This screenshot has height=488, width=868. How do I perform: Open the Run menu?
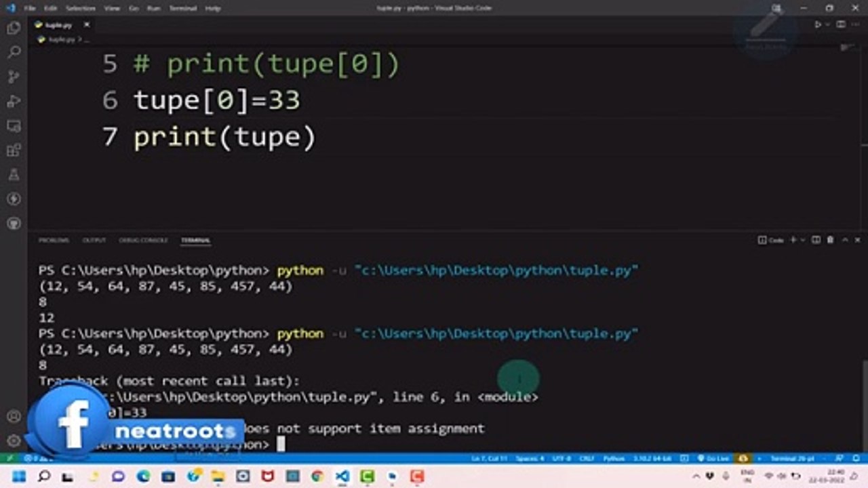[153, 8]
